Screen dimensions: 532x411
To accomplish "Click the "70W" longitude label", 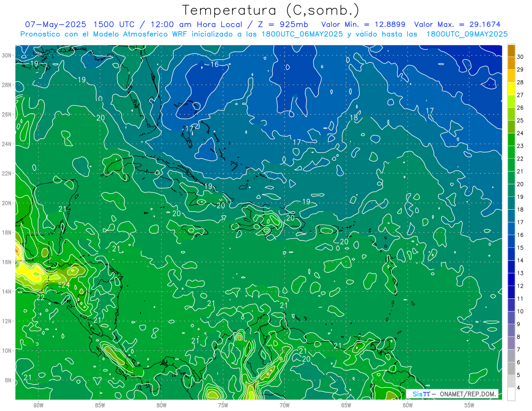I will [285, 405].
